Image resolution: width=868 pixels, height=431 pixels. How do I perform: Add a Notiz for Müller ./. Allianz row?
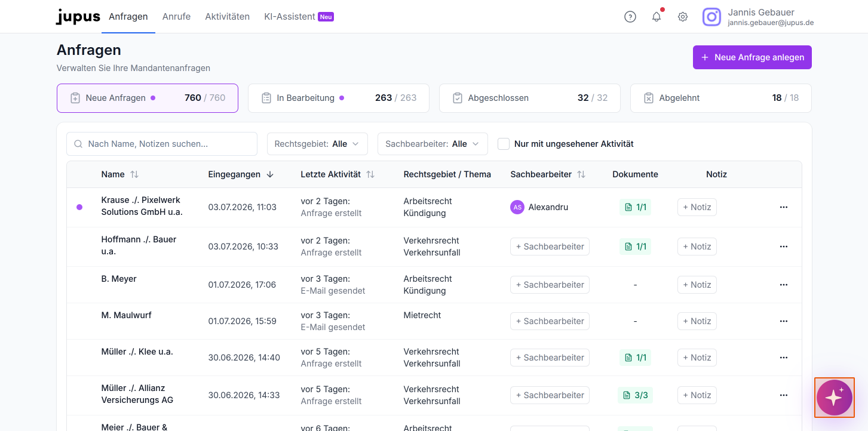(697, 395)
